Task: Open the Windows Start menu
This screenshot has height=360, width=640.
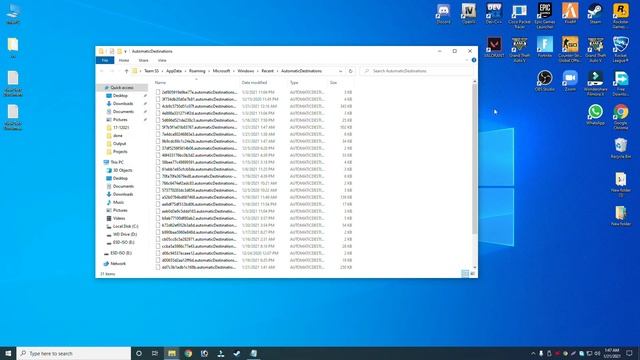Action: point(8,353)
